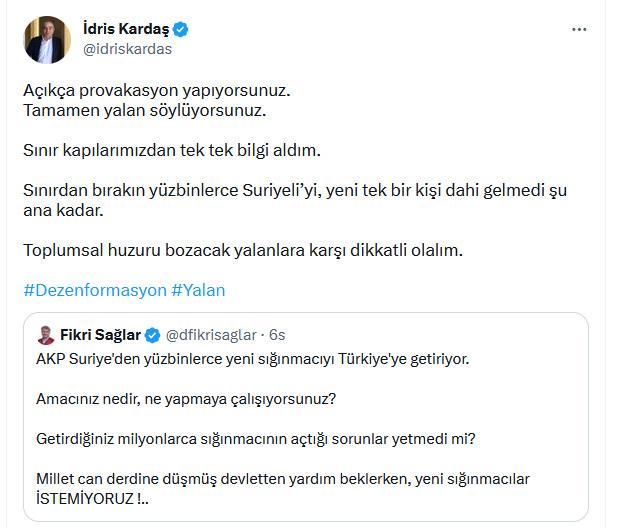Click Fikri Sağlar's verified badge

(153, 334)
